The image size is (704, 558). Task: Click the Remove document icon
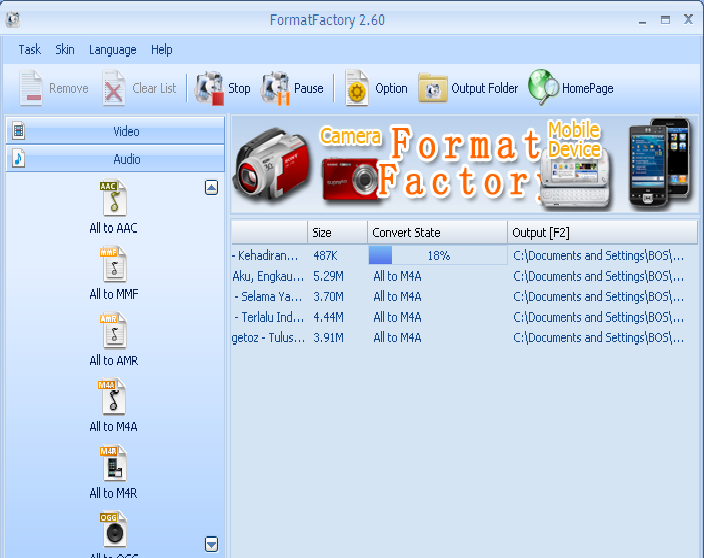[x=31, y=88]
